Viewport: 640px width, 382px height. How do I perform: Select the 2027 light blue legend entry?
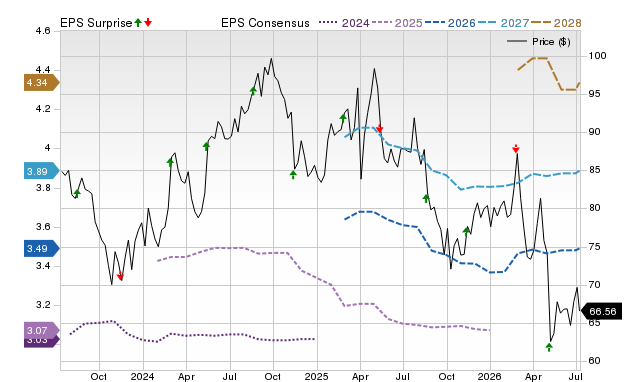503,23
